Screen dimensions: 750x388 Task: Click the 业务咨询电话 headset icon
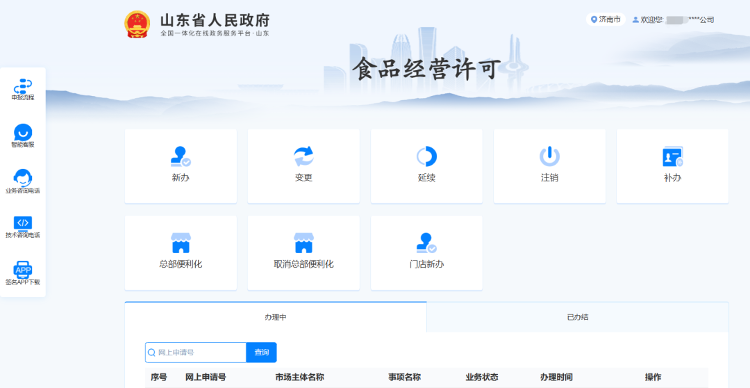(x=23, y=181)
